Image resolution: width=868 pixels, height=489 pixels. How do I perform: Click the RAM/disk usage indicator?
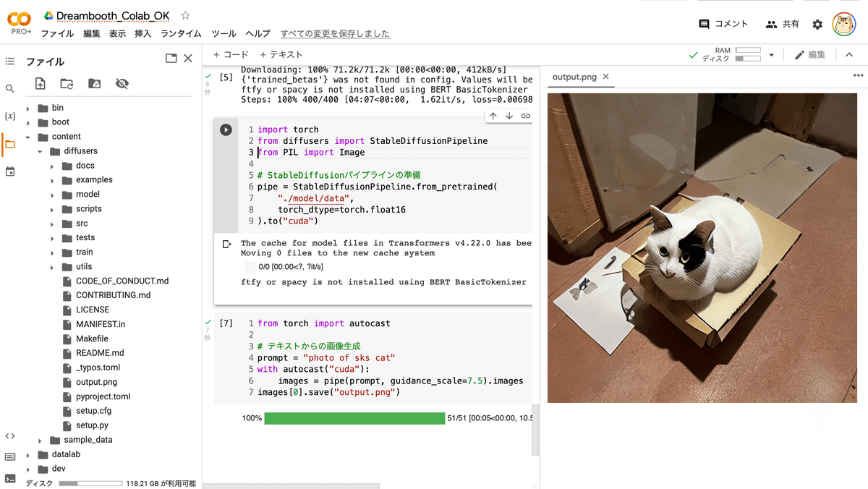click(x=732, y=55)
